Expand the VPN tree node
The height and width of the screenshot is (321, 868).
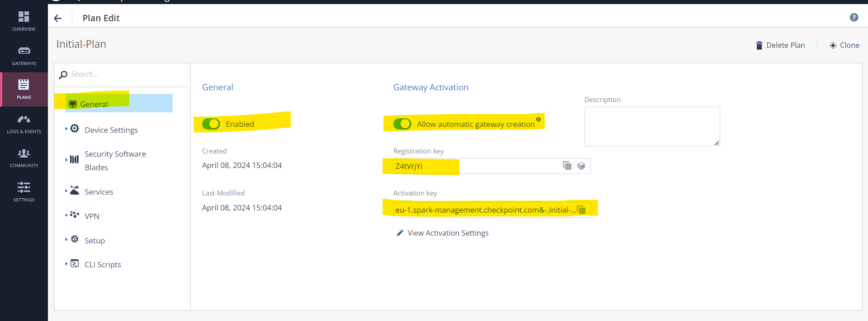point(66,215)
